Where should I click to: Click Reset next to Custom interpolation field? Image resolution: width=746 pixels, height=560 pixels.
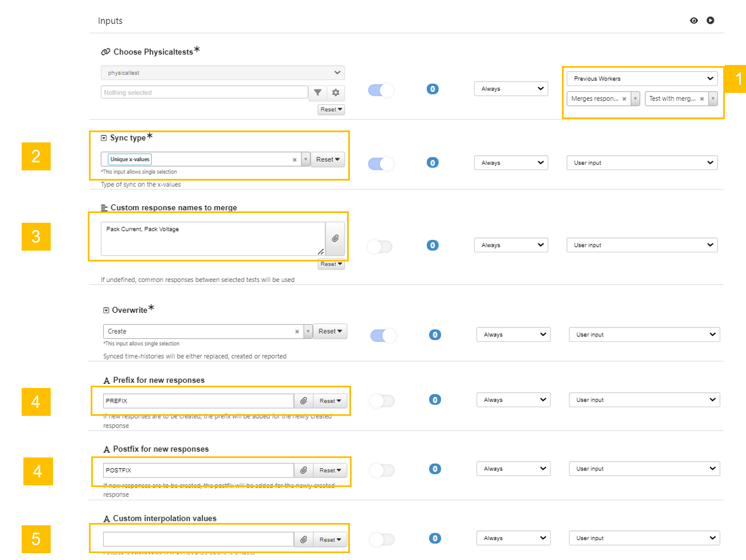330,539
